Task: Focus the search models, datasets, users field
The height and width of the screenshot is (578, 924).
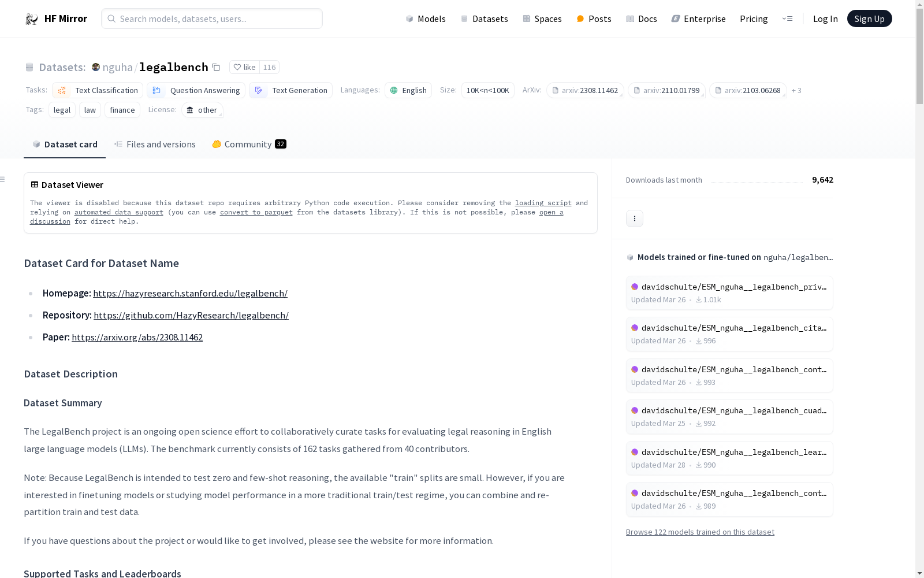Action: click(x=212, y=18)
